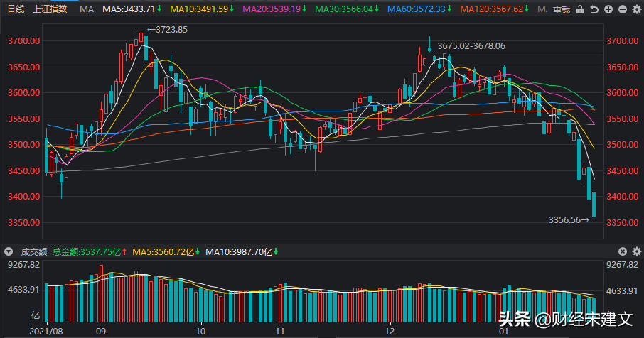Click the undo arrow icon

[594, 10]
